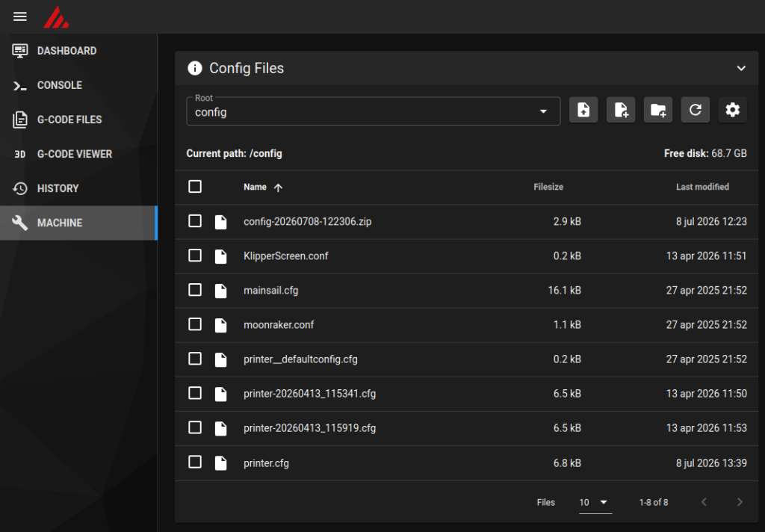Create a new directory with the folder-plus icon

point(658,110)
